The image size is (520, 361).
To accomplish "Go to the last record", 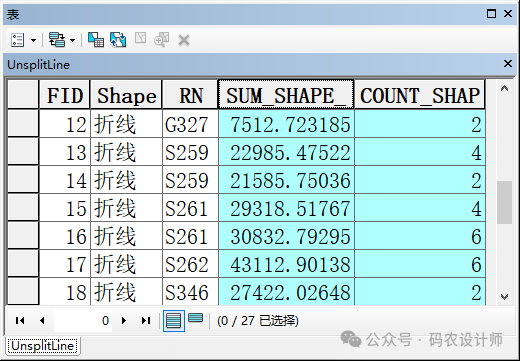I will click(146, 321).
